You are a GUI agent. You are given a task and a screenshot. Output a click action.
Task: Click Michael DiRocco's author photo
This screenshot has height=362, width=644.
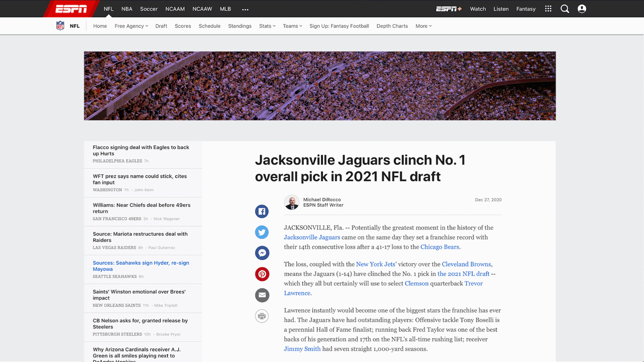point(291,202)
